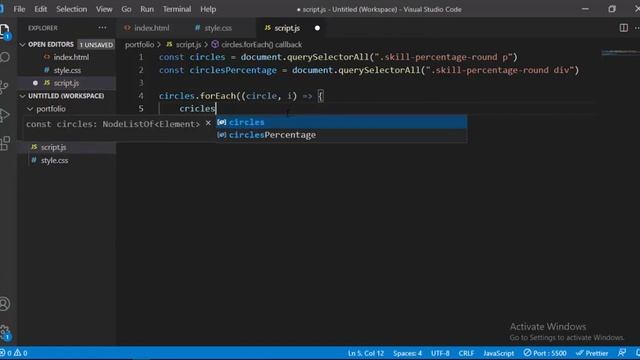The height and width of the screenshot is (360, 640).
Task: Choose the circles autocomplete suggestion
Action: (x=341, y=122)
